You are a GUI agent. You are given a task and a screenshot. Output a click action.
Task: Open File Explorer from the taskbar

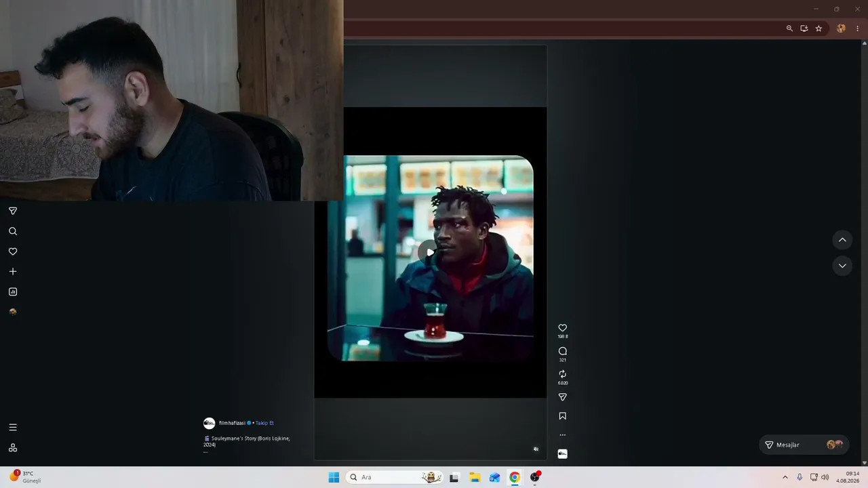point(475,477)
